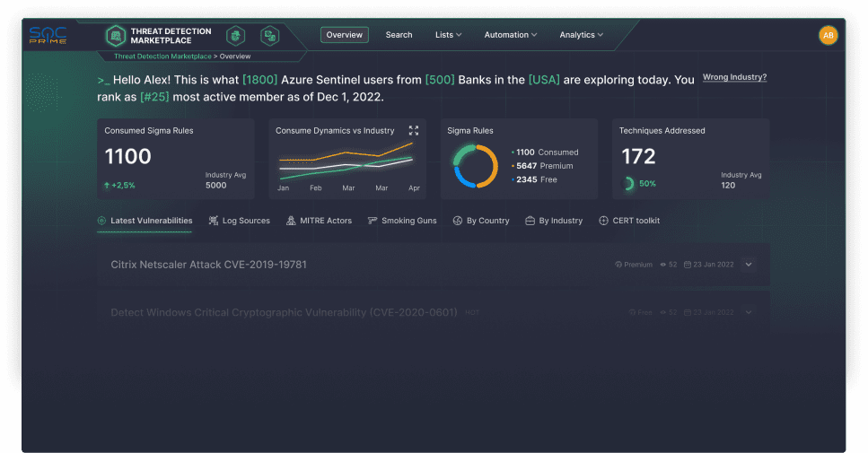The image size is (868, 453).
Task: Click the calendar icon on the Citrix Netscaler row
Action: click(688, 265)
